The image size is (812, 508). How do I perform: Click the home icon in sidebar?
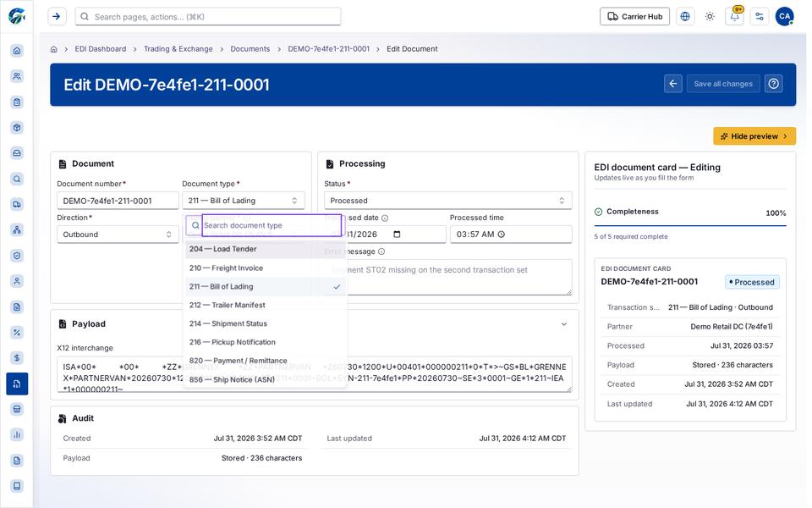tap(17, 51)
